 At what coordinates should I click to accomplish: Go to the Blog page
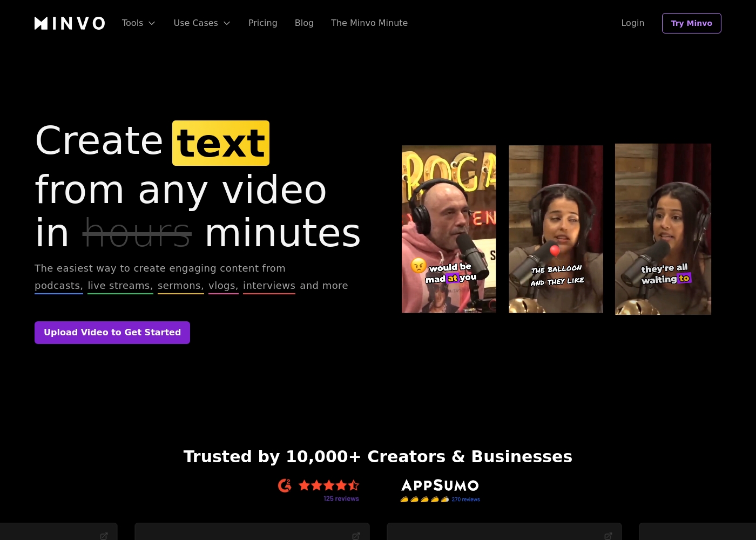point(304,23)
